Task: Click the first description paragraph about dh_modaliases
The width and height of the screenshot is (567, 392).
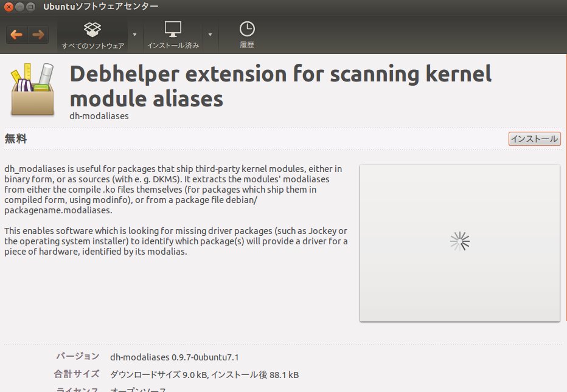Action: pos(173,190)
